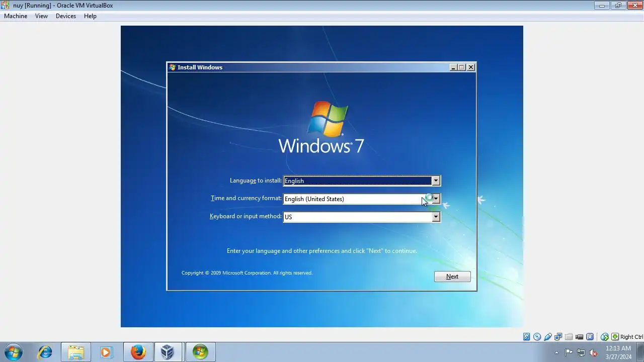
Task: Open the Devices menu
Action: 66,16
